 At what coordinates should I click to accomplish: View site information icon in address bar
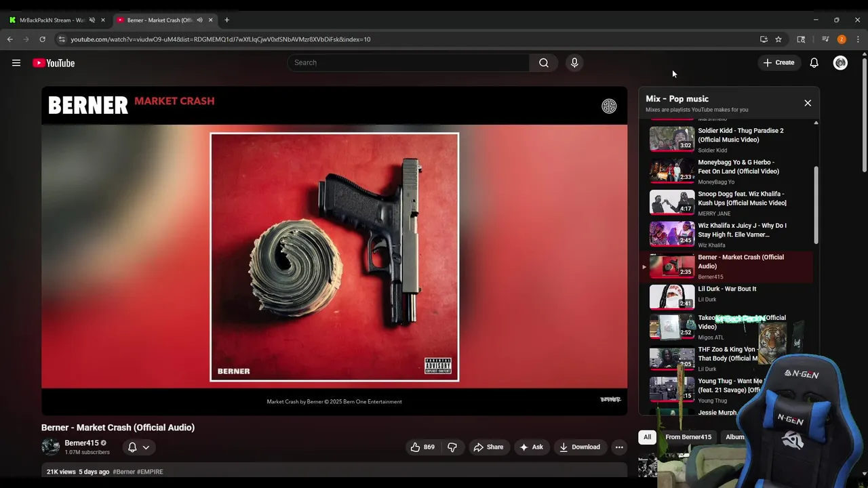62,39
